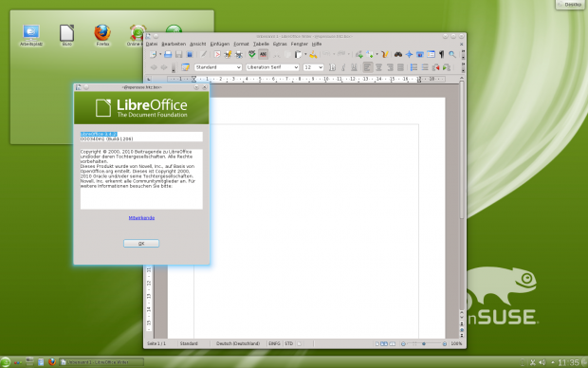Screen dimensions: 588x368
Task: Click the Print directly printer icon
Action: coord(228,55)
